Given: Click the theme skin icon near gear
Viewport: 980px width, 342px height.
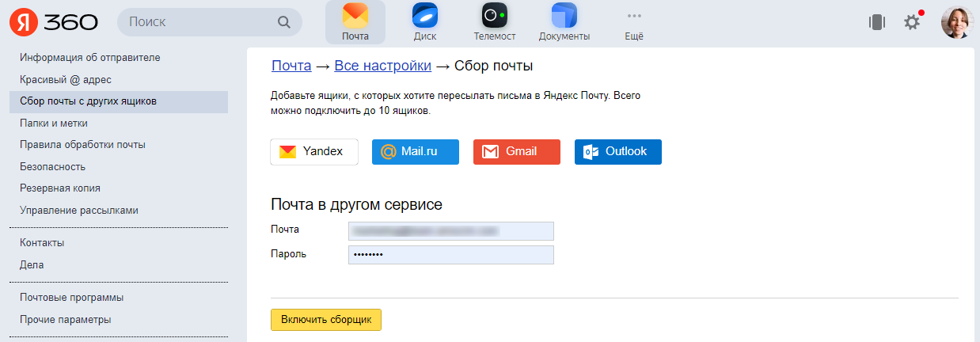Looking at the screenshot, I should click(876, 22).
